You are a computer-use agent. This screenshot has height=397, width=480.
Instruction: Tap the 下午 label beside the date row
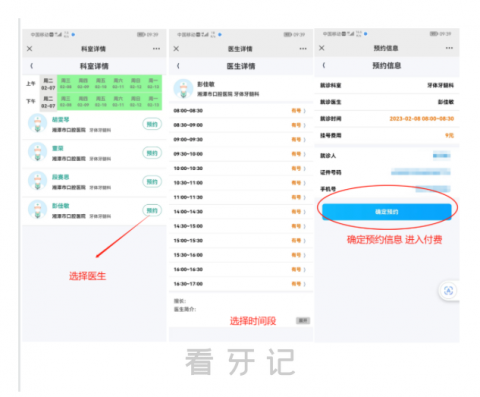(x=31, y=101)
